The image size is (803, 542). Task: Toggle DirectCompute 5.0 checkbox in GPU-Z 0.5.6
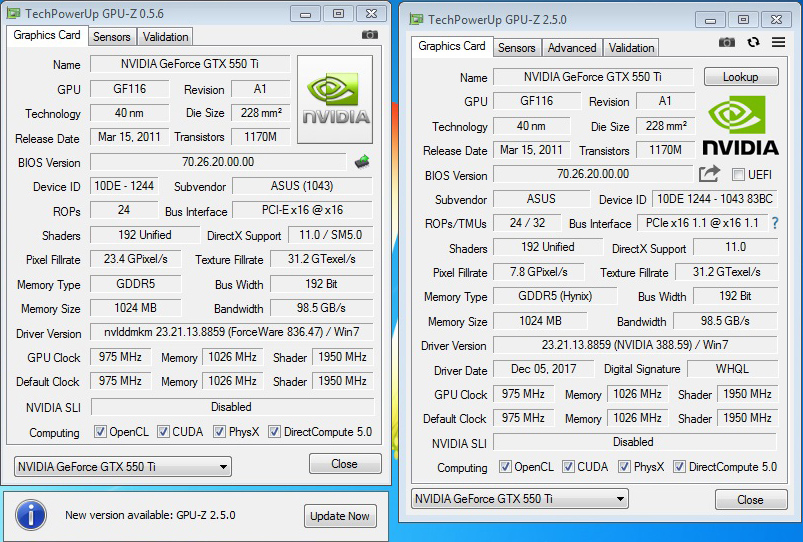(x=274, y=431)
